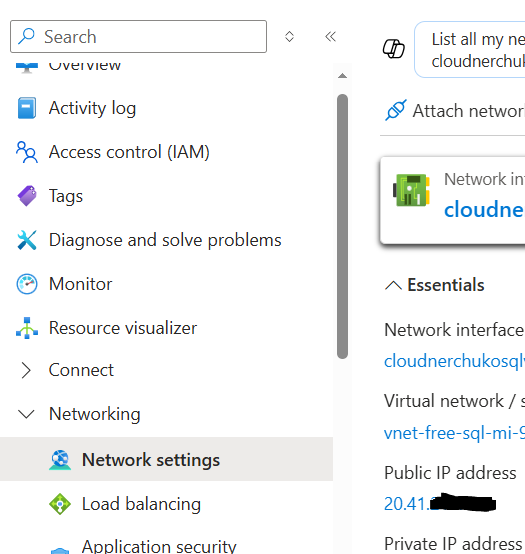Click the Load balancing diamond icon
The image size is (525, 554).
pos(60,504)
